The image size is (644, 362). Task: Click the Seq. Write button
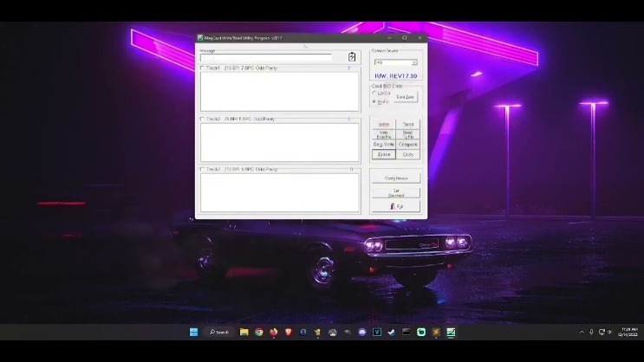click(384, 145)
